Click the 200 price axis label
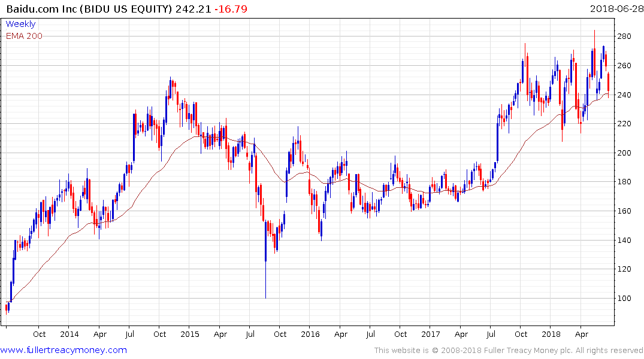This screenshot has width=644, height=359. tap(624, 153)
